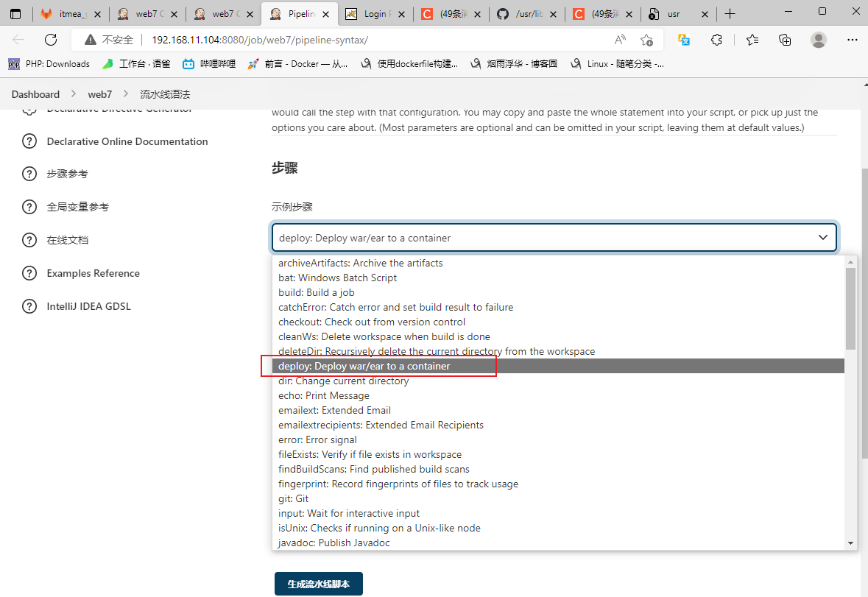Click web7 breadcrumb link

pos(99,95)
